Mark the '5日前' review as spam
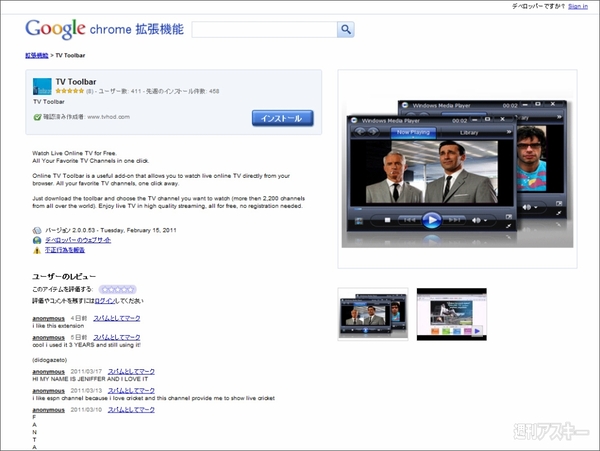Viewport: 600px width, 451px height. [117, 337]
